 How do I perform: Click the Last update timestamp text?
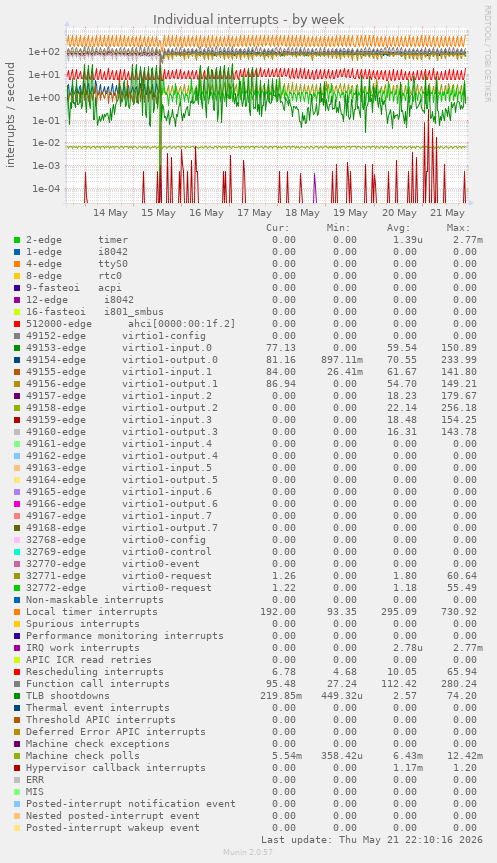(x=372, y=840)
